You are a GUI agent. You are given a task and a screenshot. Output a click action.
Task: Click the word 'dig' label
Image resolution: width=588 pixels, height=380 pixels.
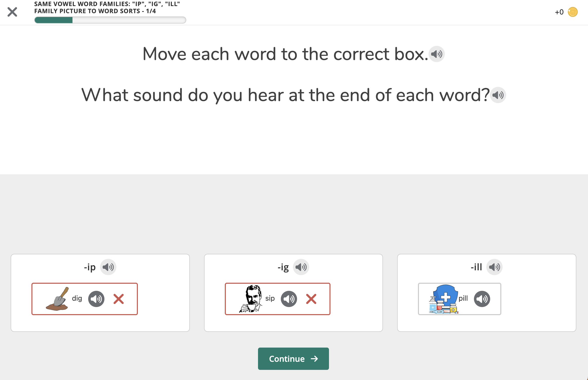pyautogui.click(x=77, y=298)
